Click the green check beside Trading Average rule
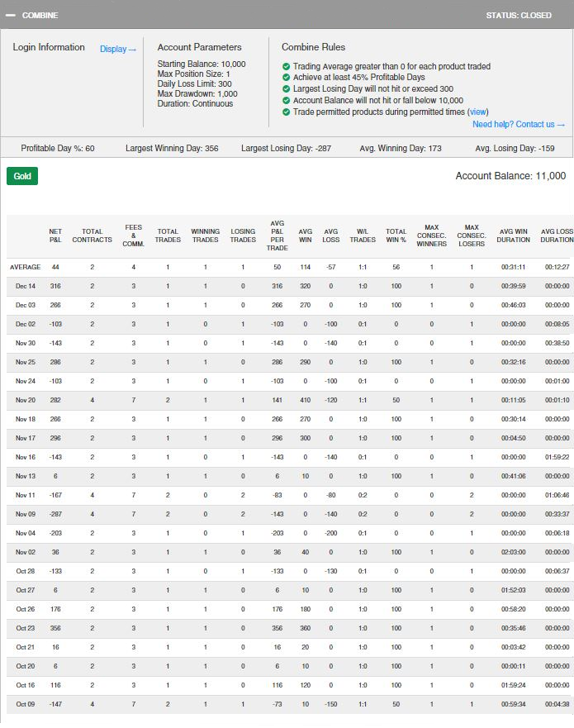The height and width of the screenshot is (728, 574). coord(286,67)
